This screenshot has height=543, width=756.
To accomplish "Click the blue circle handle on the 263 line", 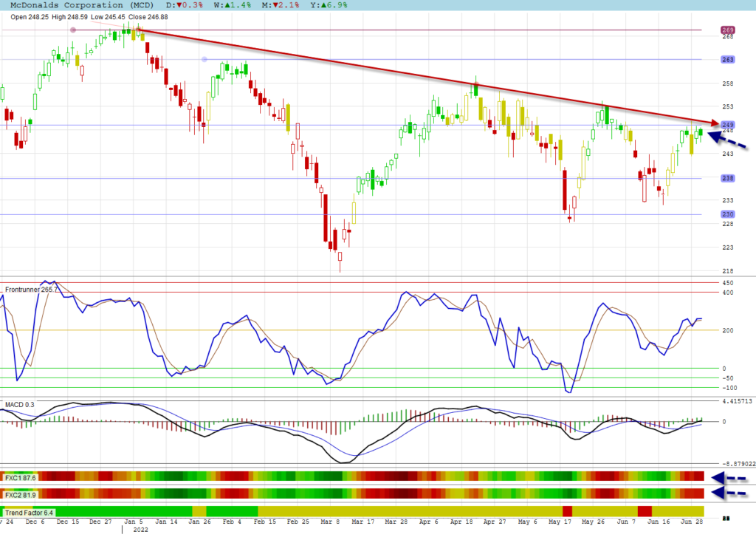I will click(x=205, y=59).
